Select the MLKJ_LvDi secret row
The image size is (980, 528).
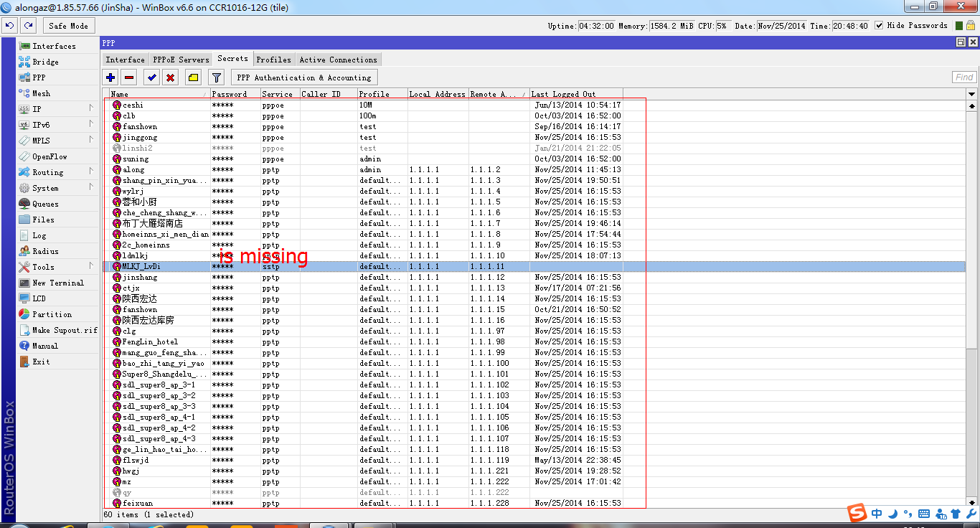click(534, 266)
